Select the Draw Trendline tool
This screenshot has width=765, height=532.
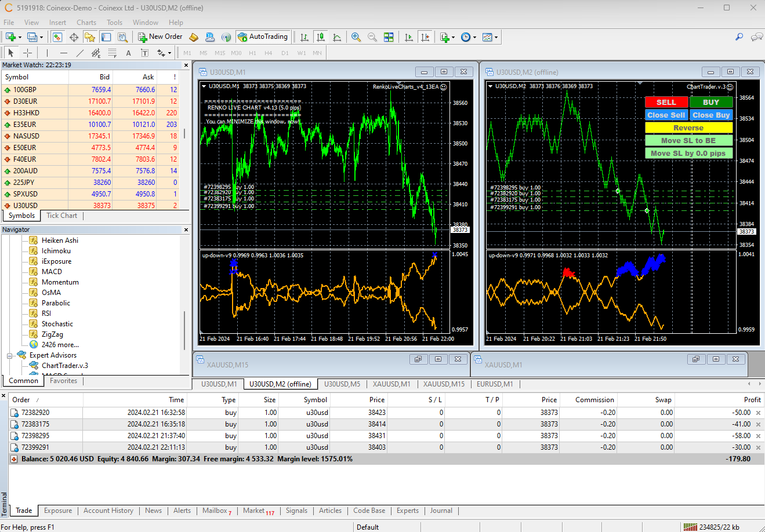click(80, 53)
